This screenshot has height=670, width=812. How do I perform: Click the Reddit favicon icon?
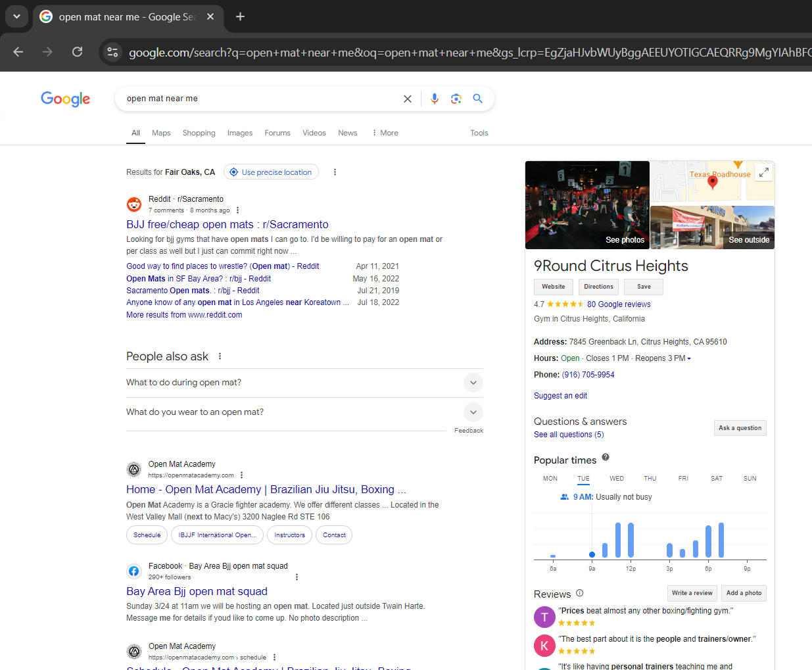[134, 204]
